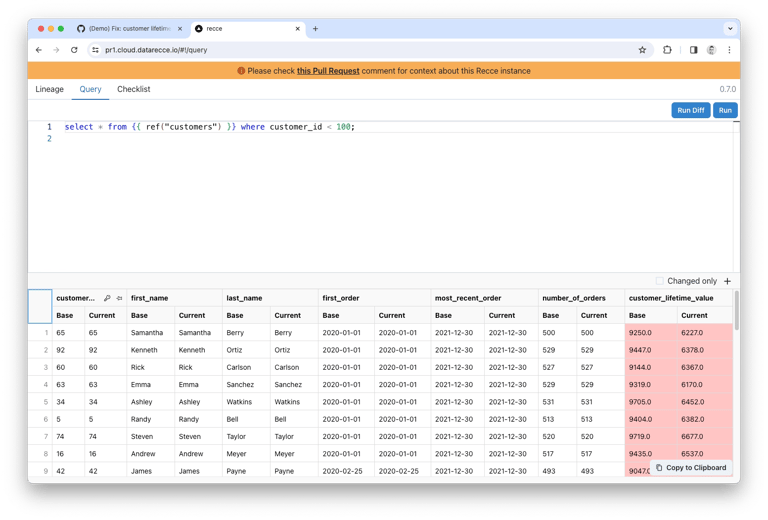
Task: Open the Chrome profile avatar
Action: click(711, 50)
